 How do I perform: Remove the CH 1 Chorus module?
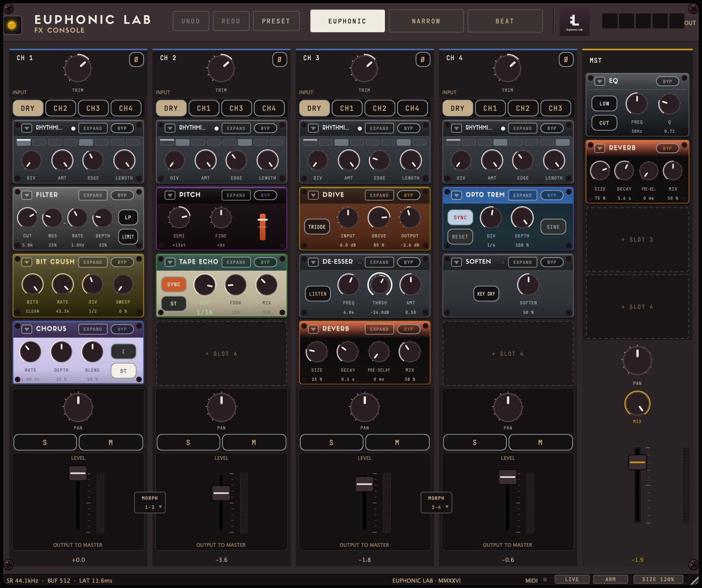click(x=139, y=326)
